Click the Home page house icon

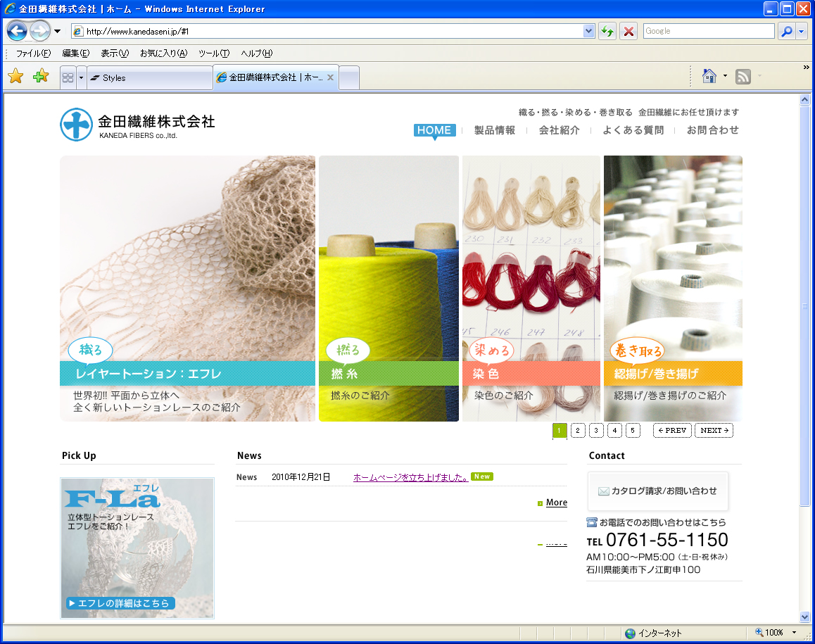[709, 77]
